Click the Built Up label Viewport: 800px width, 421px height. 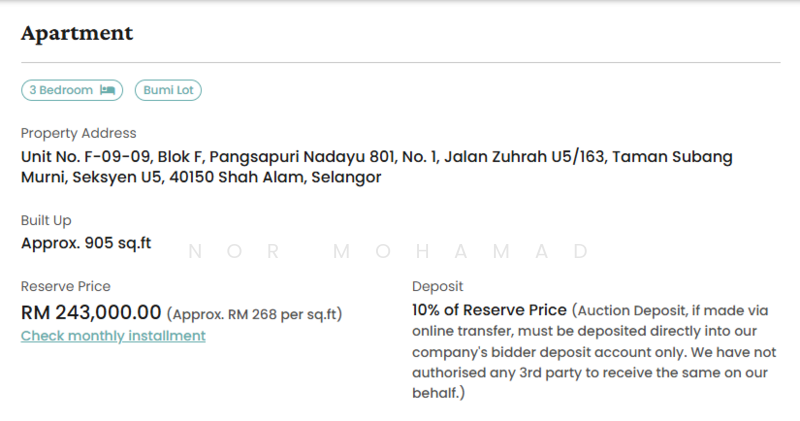[x=46, y=220]
